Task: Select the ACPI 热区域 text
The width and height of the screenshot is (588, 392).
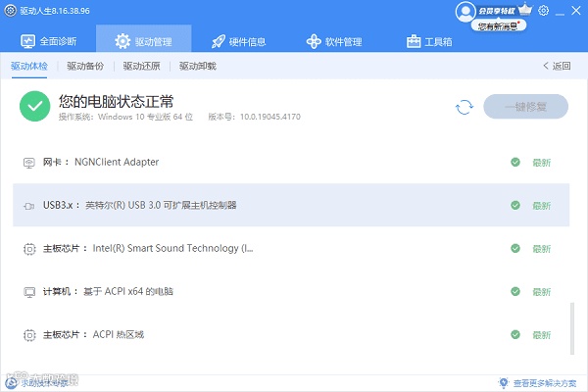Action: [119, 334]
